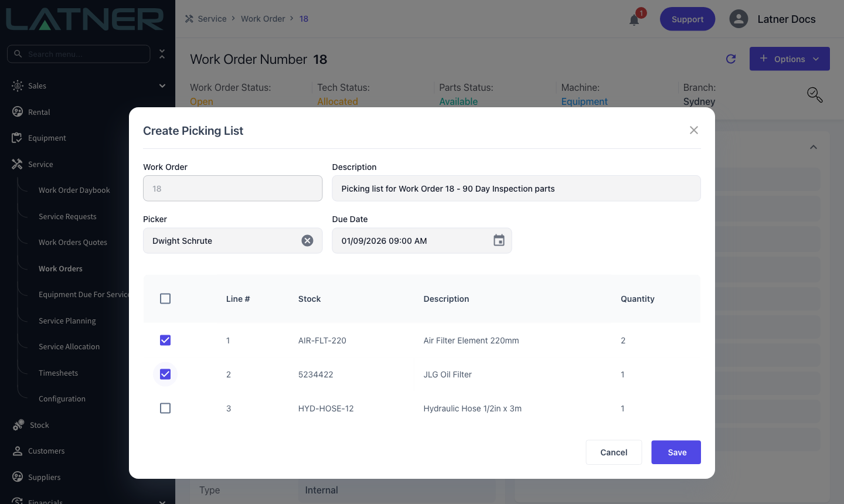Click the Latner Docs username

pyautogui.click(x=787, y=19)
